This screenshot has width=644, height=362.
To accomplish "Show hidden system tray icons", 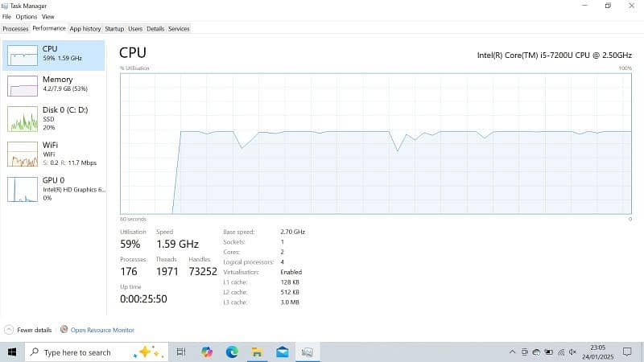I will pyautogui.click(x=513, y=352).
